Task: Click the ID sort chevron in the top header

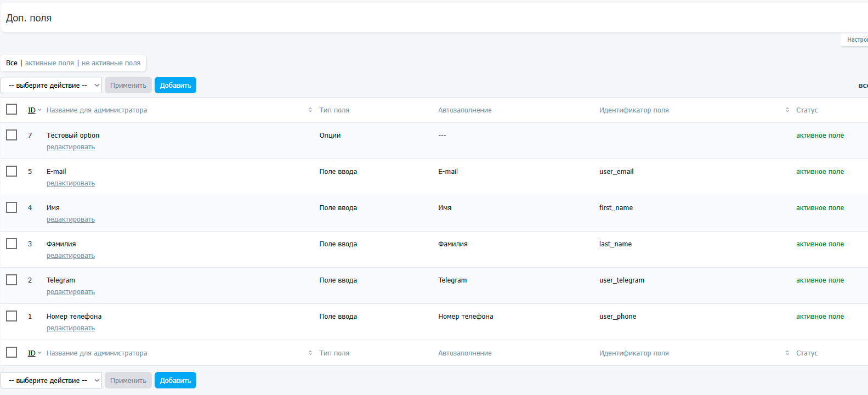Action: (x=39, y=110)
